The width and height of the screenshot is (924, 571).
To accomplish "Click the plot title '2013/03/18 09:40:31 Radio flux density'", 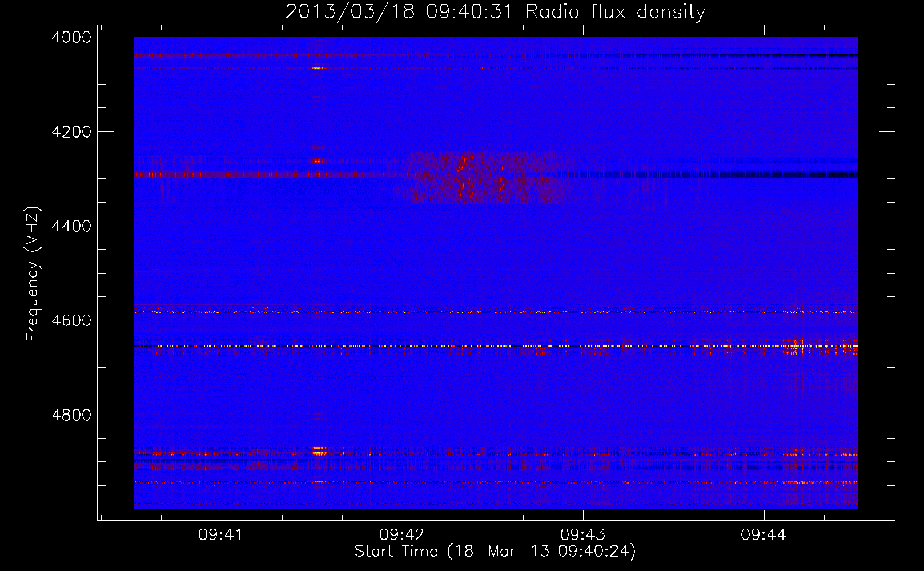I will coord(495,11).
